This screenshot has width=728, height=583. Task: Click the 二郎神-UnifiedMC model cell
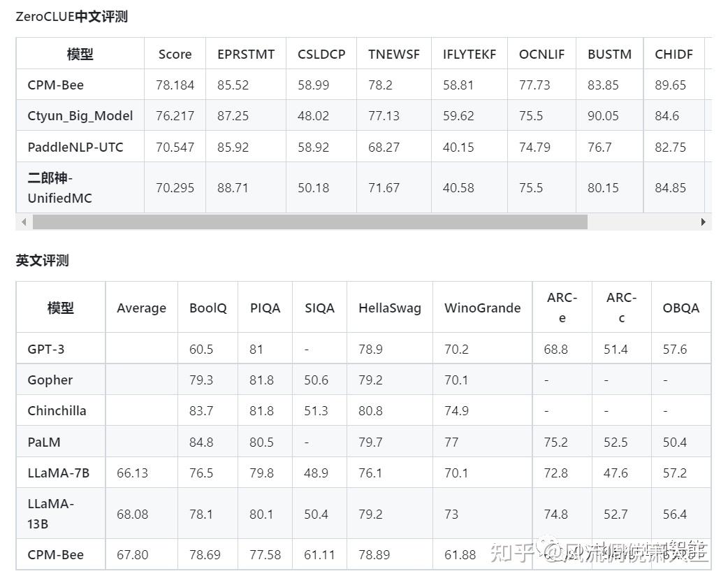[59, 188]
